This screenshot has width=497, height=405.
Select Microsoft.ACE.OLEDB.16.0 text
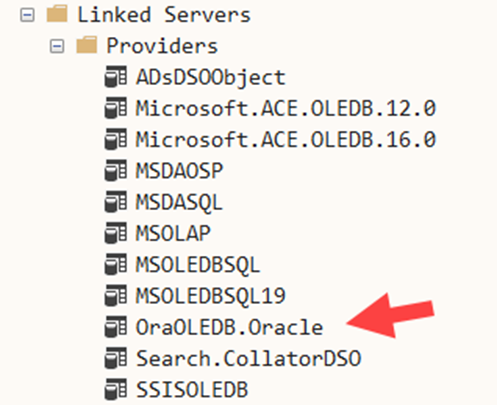click(286, 139)
